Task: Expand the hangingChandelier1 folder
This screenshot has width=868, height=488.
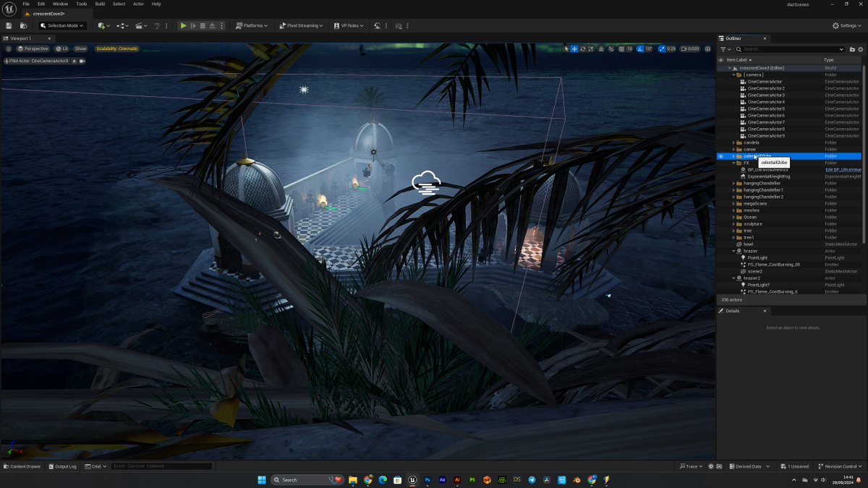Action: point(733,190)
